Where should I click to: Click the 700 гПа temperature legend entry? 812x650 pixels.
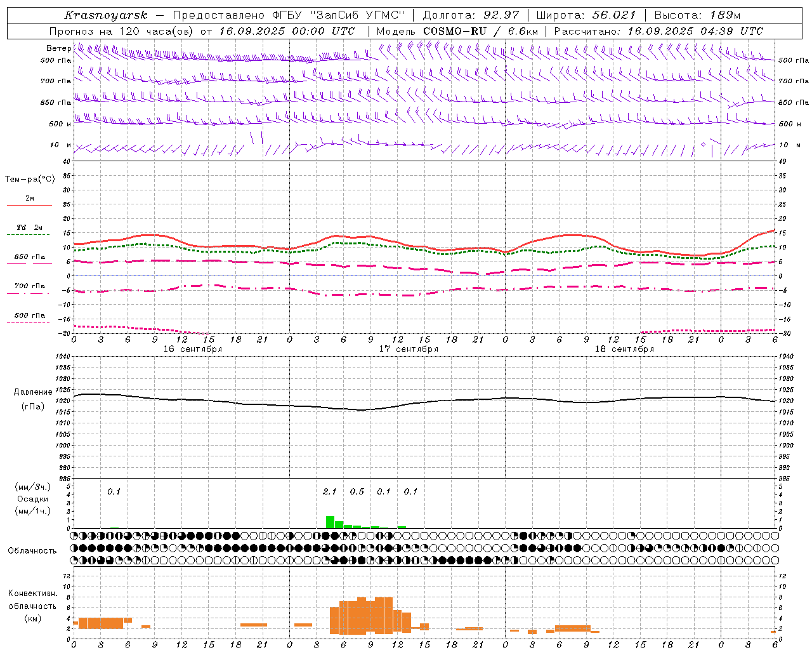coord(29,286)
